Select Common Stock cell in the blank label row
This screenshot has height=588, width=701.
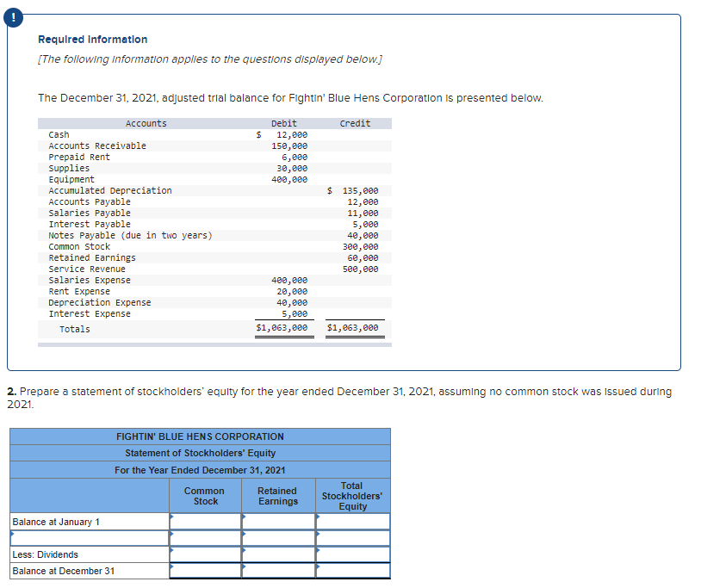click(x=205, y=538)
